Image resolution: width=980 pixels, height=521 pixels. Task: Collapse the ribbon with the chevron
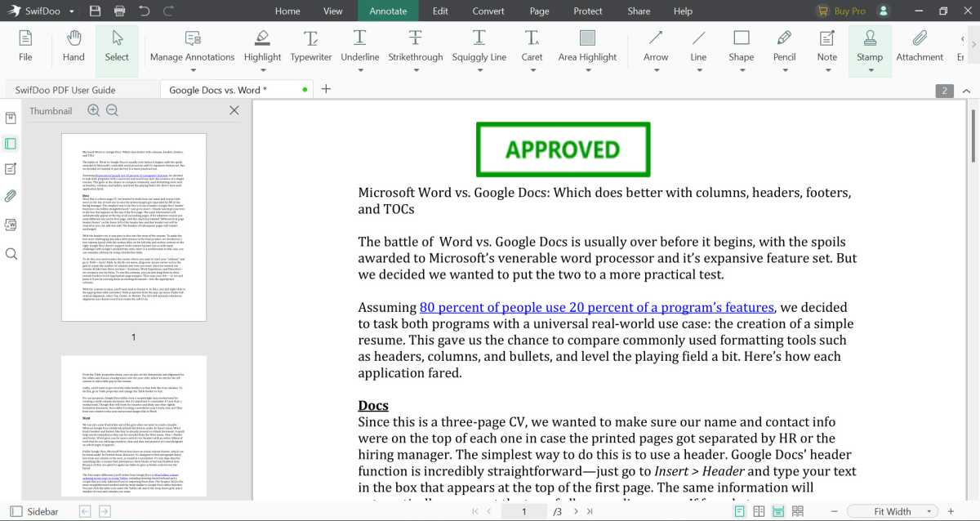click(x=967, y=90)
